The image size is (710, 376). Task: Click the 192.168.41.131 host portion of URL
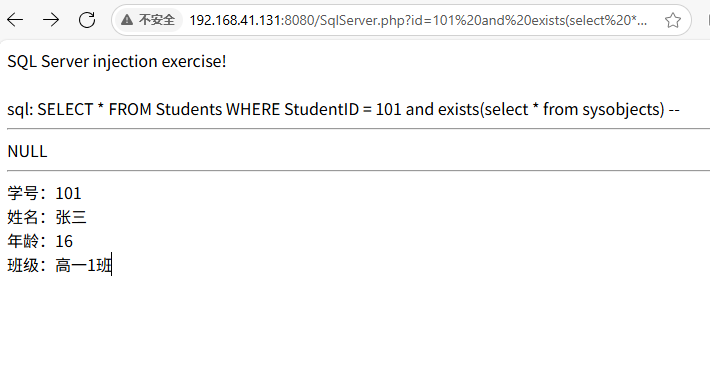(235, 20)
